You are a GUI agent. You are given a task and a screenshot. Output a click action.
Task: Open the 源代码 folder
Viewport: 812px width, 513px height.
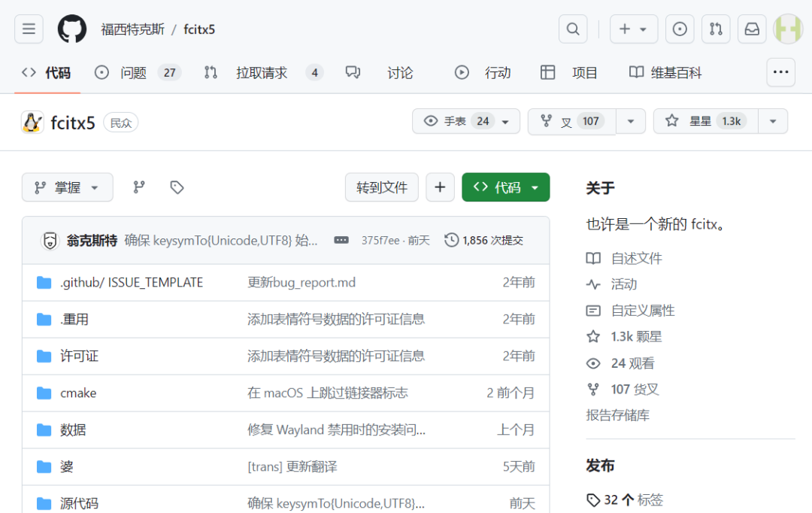[79, 503]
